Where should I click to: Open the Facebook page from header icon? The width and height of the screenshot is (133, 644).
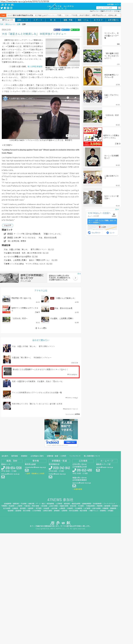point(5,8)
